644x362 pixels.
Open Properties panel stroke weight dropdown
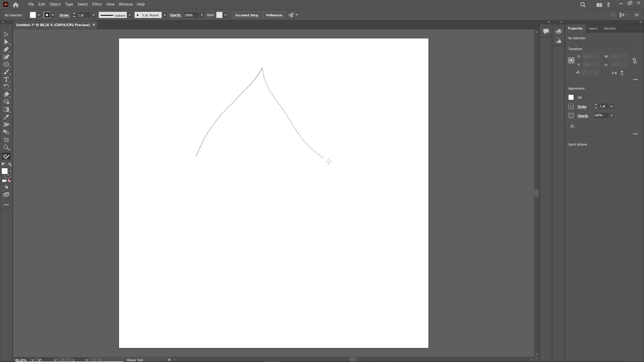(x=611, y=106)
